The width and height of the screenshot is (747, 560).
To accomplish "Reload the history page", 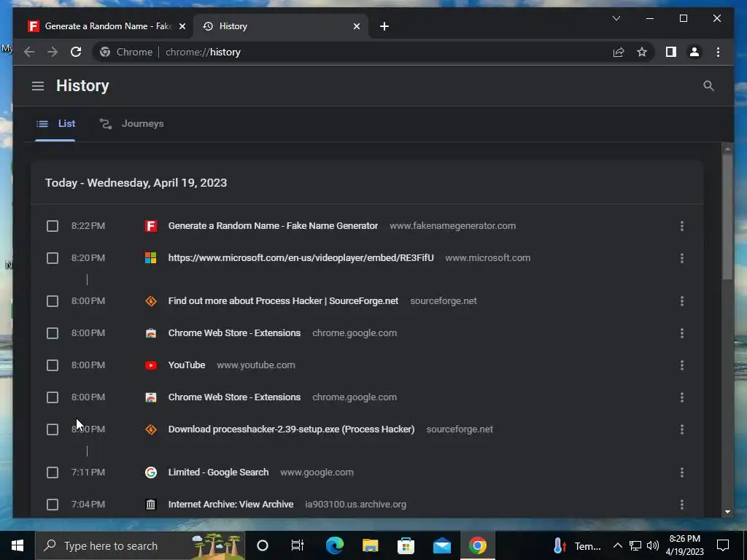I will 76,52.
